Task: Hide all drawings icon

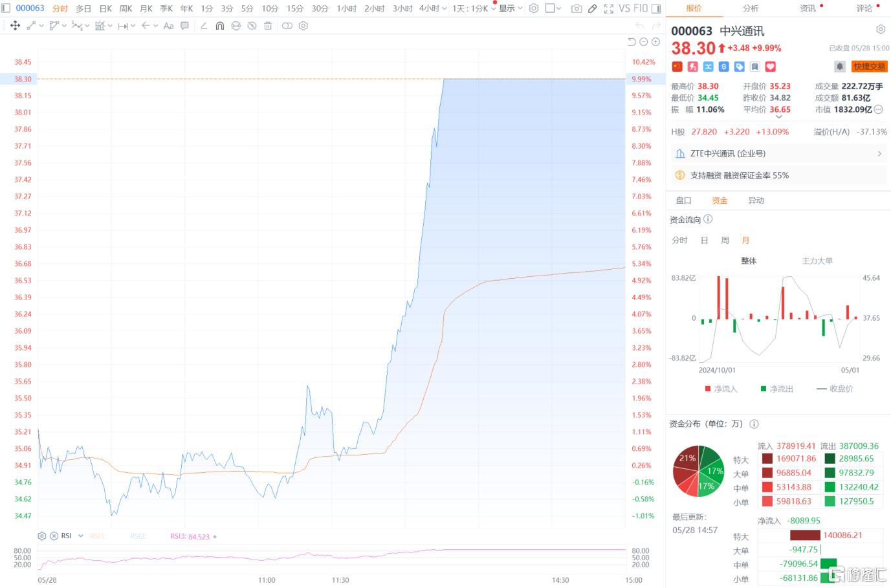Action: [252, 26]
